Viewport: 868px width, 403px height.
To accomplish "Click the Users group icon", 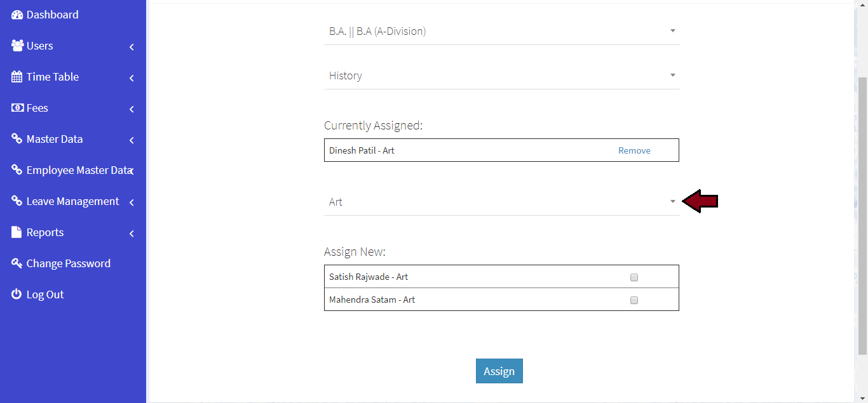I will click(17, 46).
